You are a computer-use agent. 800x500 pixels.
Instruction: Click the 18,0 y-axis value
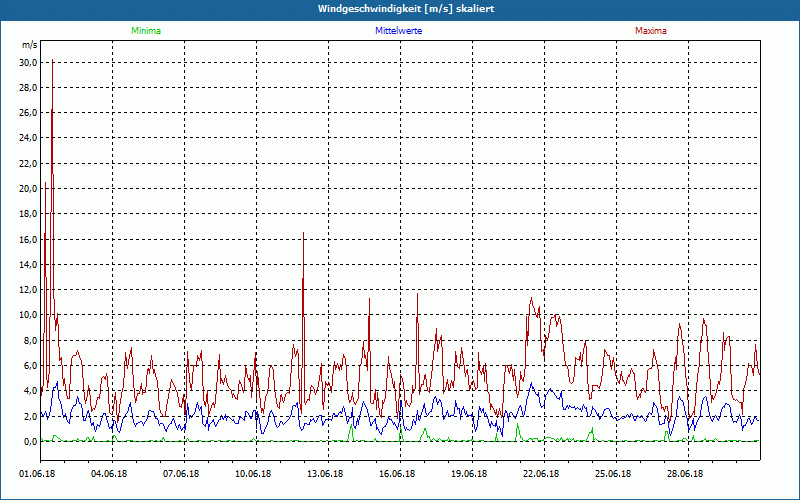(29, 214)
